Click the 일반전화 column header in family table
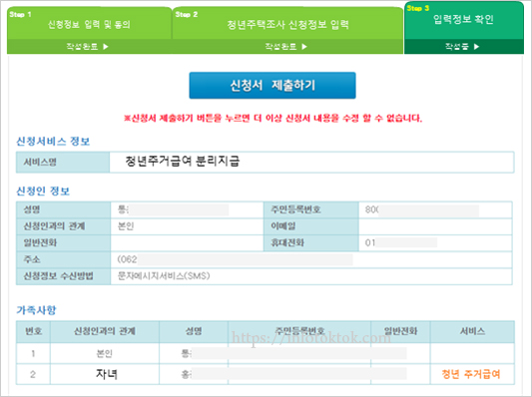This screenshot has width=532, height=397. [400, 331]
